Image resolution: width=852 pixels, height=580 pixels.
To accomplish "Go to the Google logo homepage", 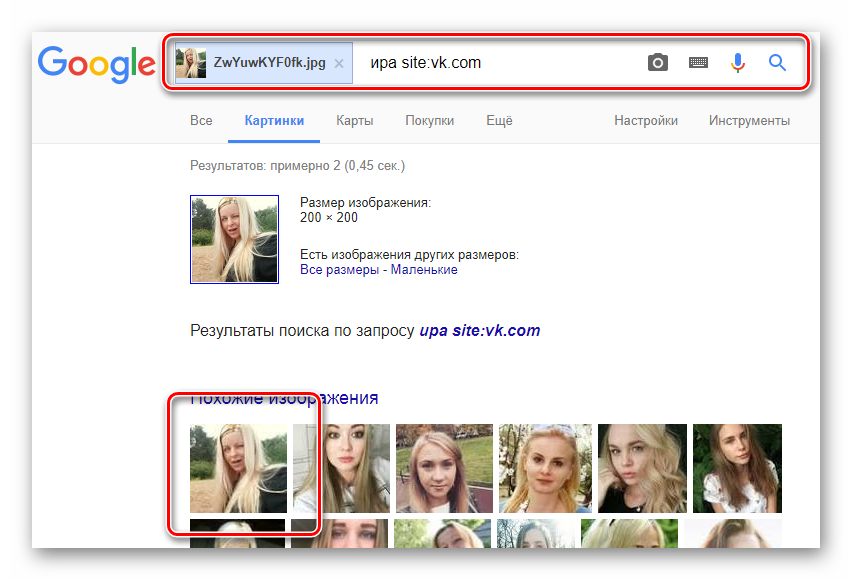I will 97,64.
